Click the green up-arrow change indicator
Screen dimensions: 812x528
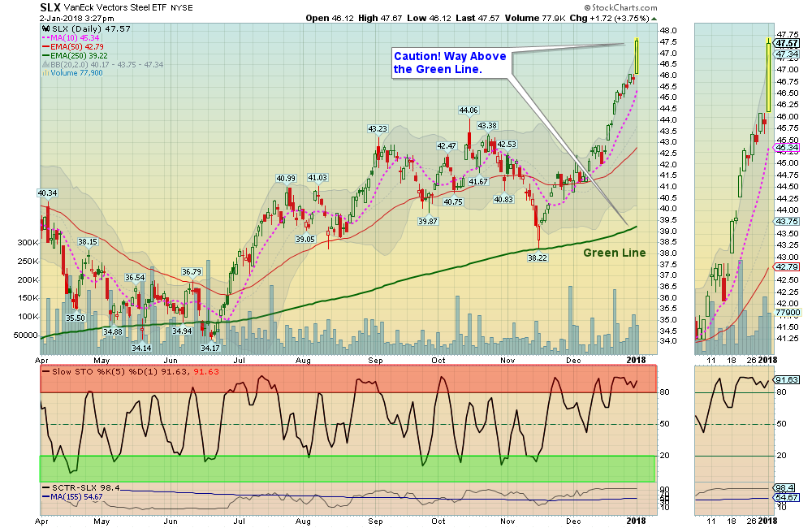pos(654,19)
